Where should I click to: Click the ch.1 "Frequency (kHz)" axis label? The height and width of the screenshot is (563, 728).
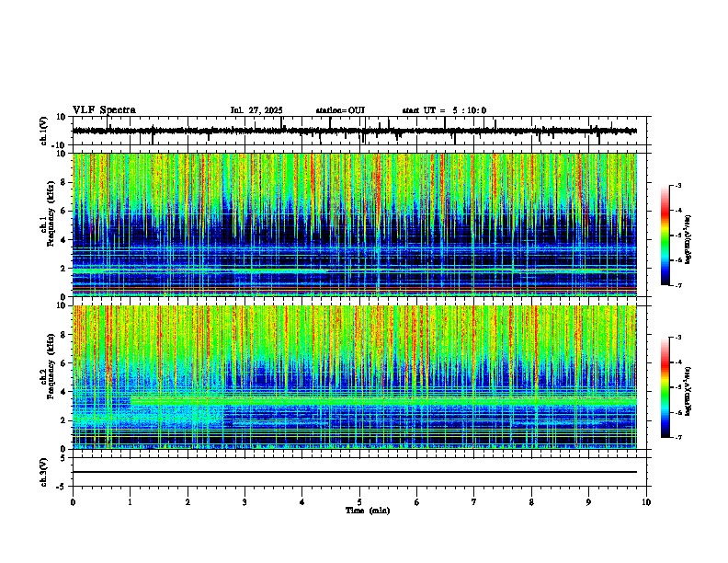51,214
